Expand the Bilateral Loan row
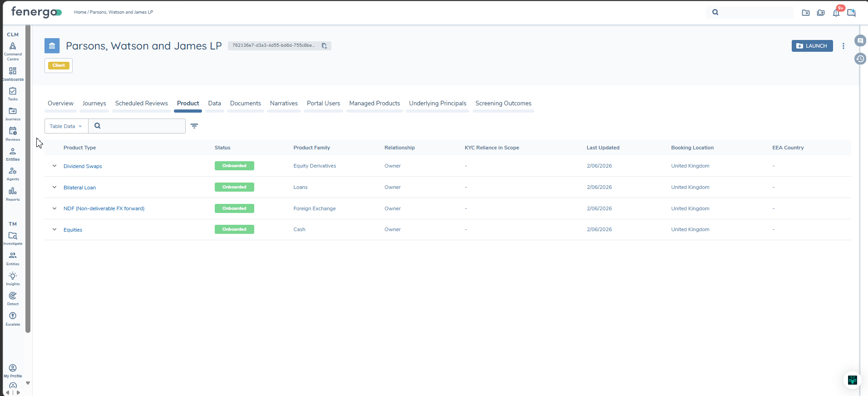Image resolution: width=868 pixels, height=396 pixels. (54, 187)
